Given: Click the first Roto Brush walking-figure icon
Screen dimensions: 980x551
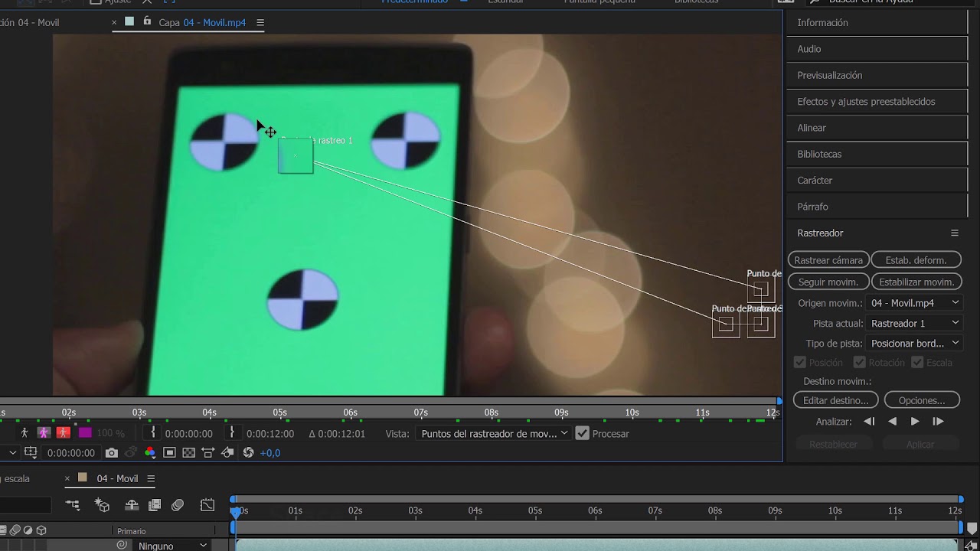Looking at the screenshot, I should pyautogui.click(x=24, y=433).
